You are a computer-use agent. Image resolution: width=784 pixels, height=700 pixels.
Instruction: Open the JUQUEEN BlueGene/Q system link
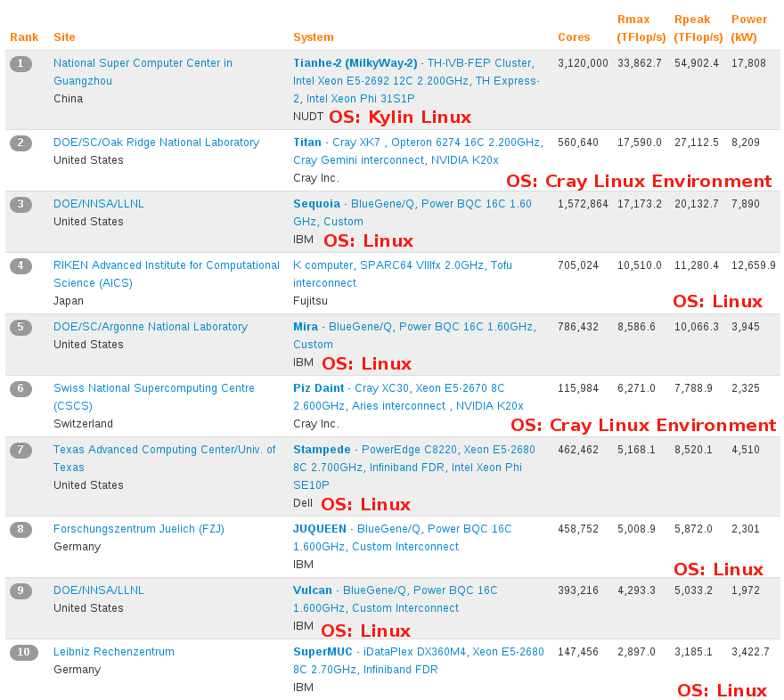point(402,538)
